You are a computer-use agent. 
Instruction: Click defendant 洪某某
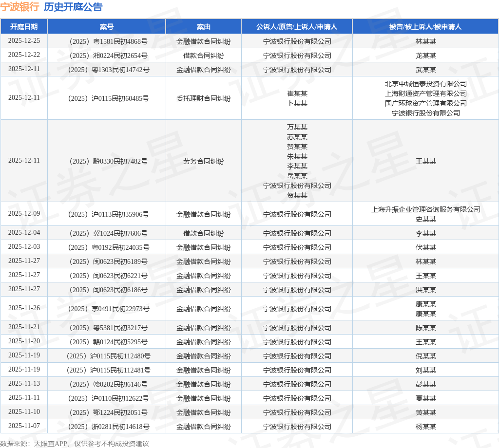pyautogui.click(x=426, y=290)
